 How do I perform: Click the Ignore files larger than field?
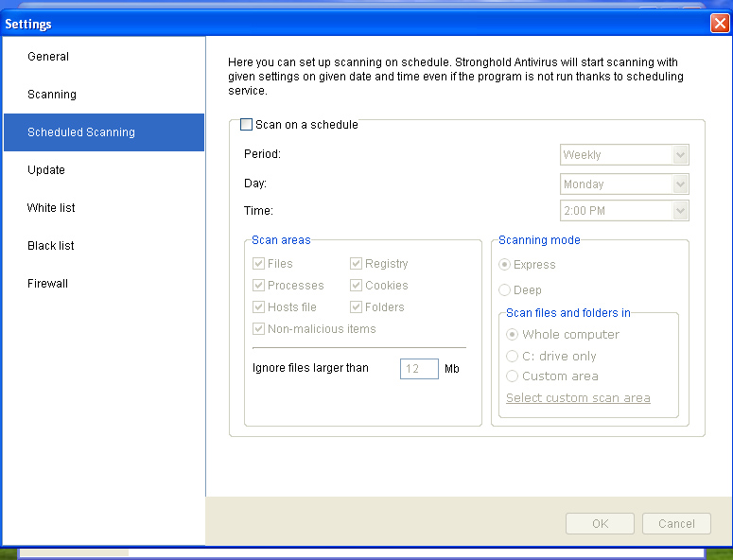tap(419, 369)
